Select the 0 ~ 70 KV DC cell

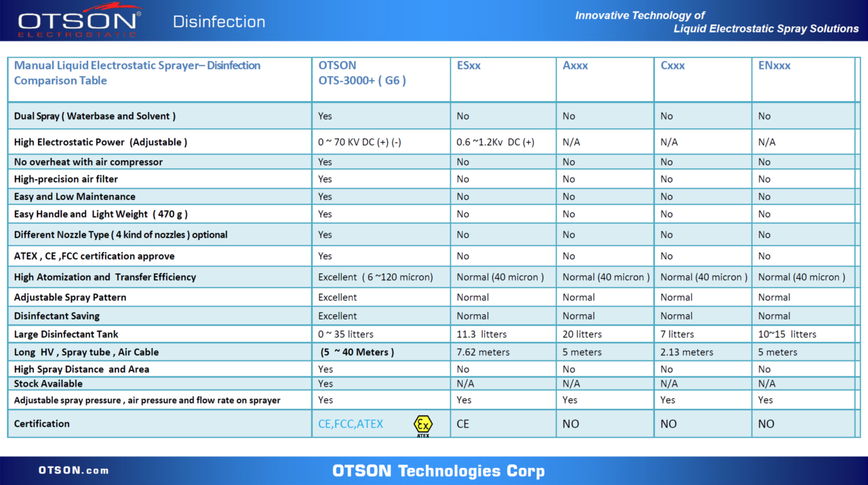pos(359,142)
